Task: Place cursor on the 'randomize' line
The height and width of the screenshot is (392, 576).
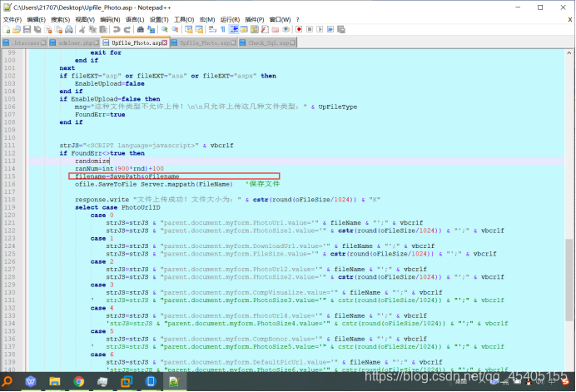Action: tap(92, 161)
